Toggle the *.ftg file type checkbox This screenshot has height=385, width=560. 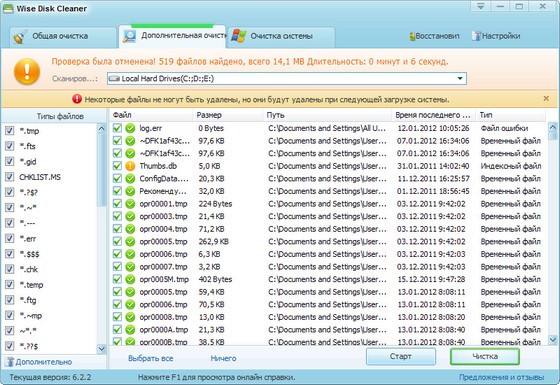[10, 300]
